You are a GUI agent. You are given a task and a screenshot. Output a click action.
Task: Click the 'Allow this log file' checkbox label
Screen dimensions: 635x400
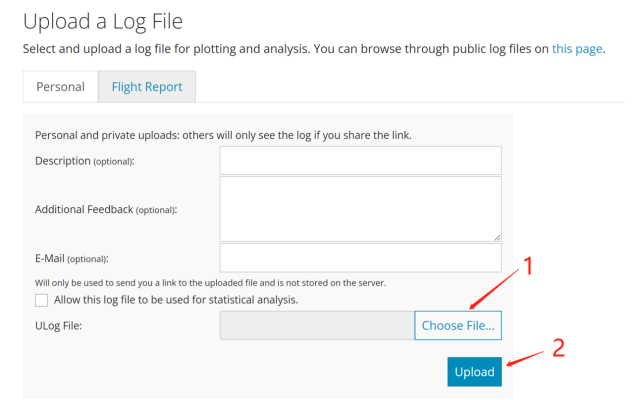(x=176, y=300)
